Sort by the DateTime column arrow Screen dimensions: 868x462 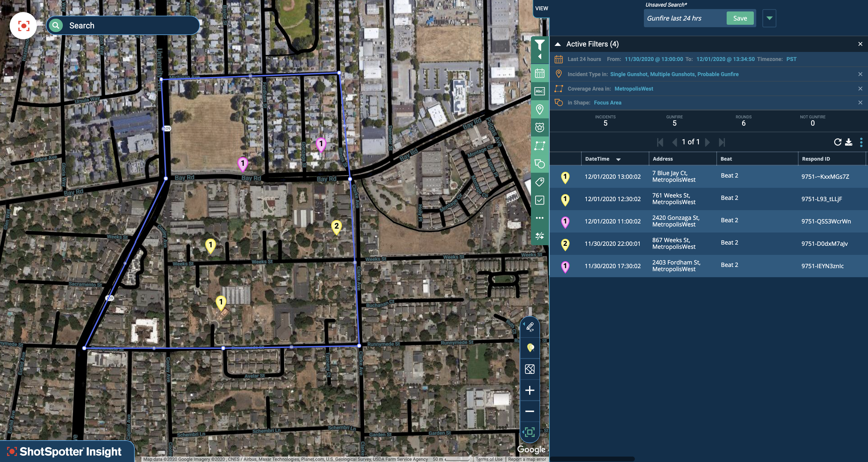[618, 159]
